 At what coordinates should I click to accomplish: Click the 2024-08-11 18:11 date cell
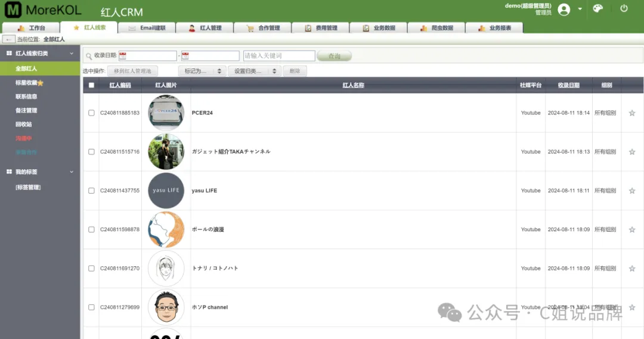click(x=568, y=191)
